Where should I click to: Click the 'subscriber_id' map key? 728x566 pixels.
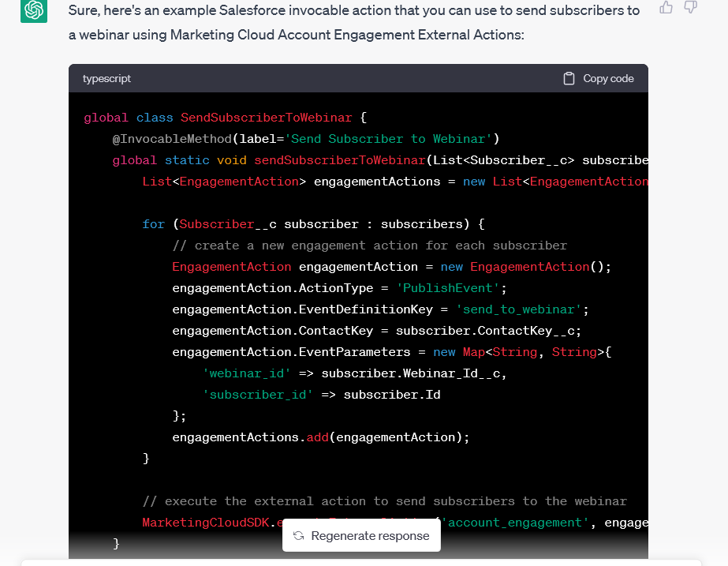click(x=258, y=395)
